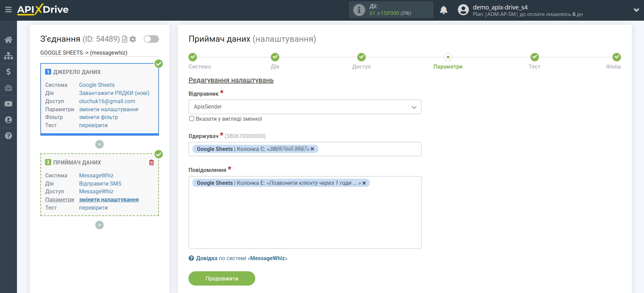Click the 'ПРИЙМАЧ ДАНИХ' block header
The image size is (644, 293).
[x=77, y=162]
